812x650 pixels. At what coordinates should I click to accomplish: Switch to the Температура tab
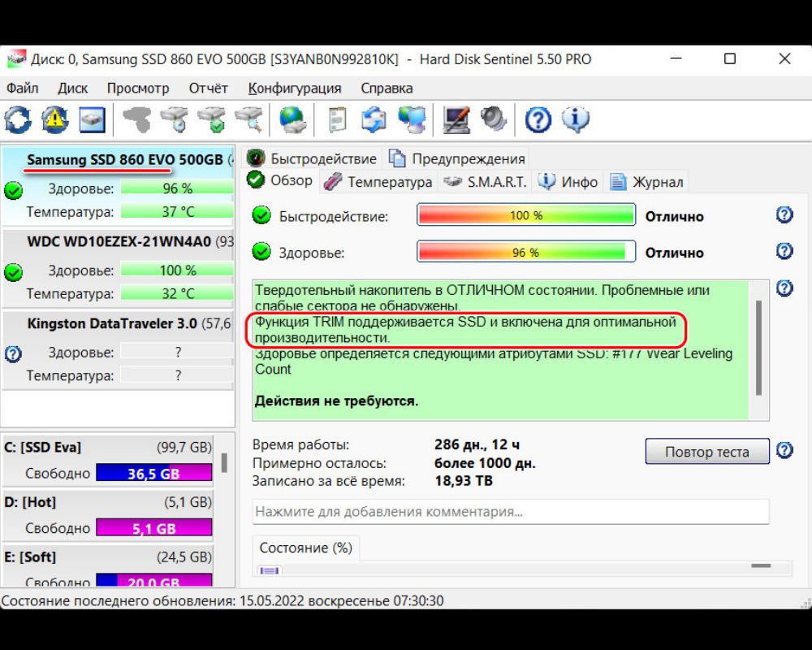(378, 182)
